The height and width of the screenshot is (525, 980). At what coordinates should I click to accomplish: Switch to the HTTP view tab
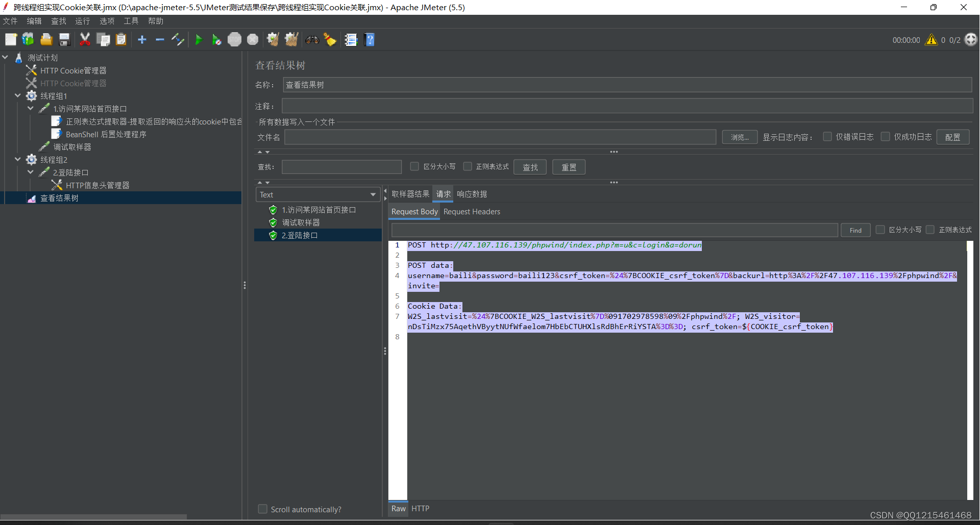click(420, 508)
